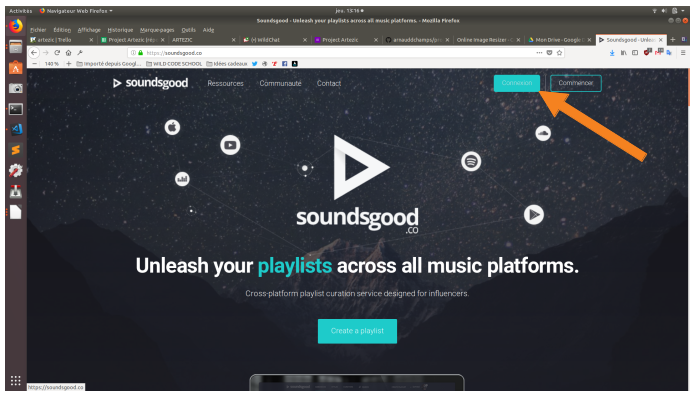
Task: Click the browser forward arrow
Action: 46,53
